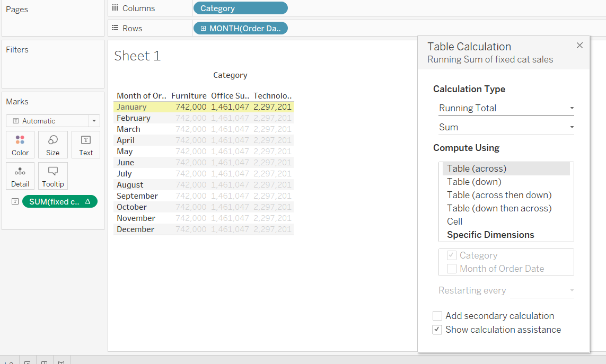Click the Month of Or.. header
This screenshot has width=606, height=364.
[142, 95]
